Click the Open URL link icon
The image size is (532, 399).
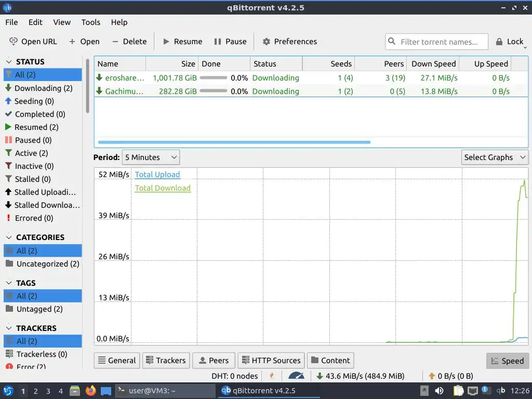[13, 42]
